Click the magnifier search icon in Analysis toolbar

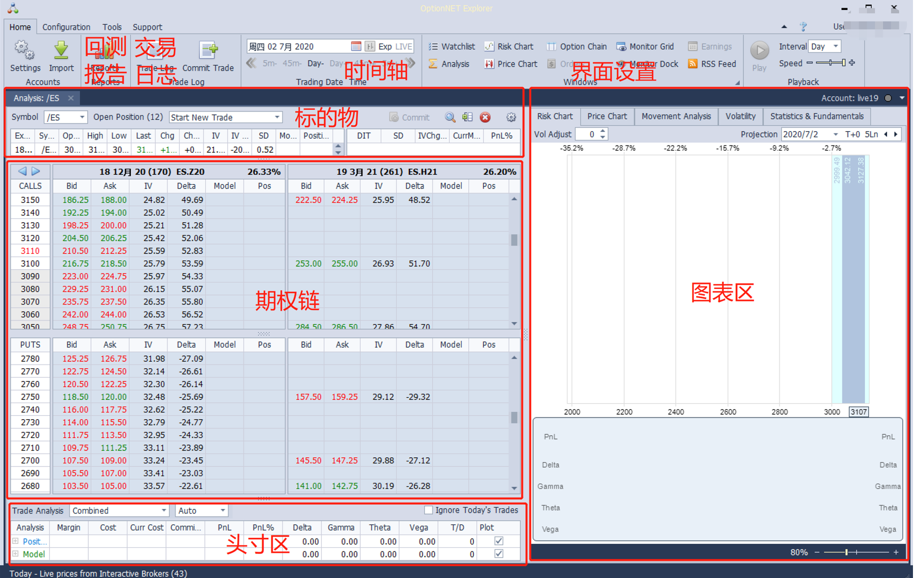(450, 117)
